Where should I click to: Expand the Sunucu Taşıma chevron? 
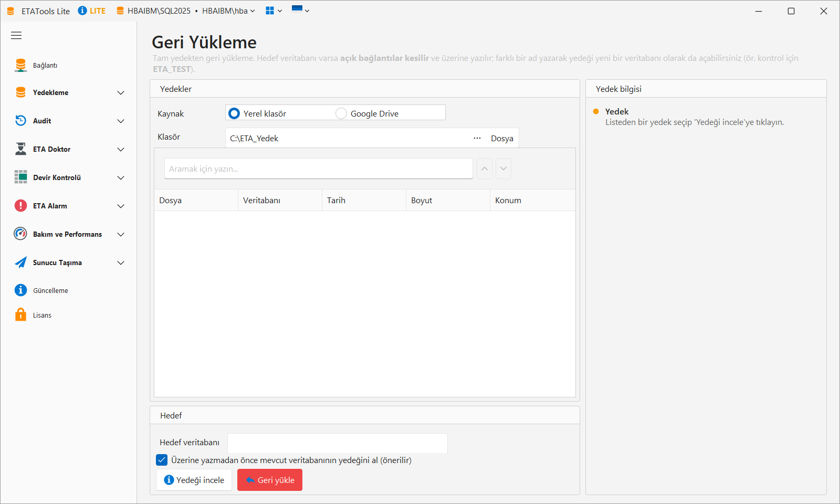[121, 263]
